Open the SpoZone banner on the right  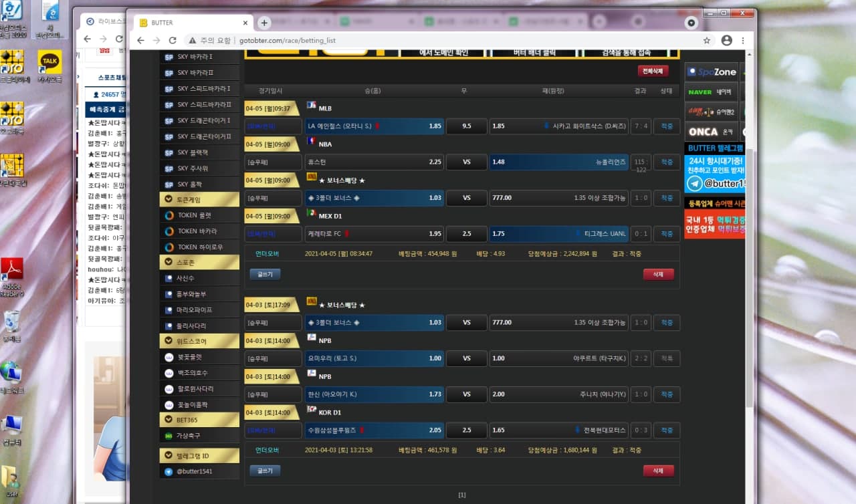[712, 72]
